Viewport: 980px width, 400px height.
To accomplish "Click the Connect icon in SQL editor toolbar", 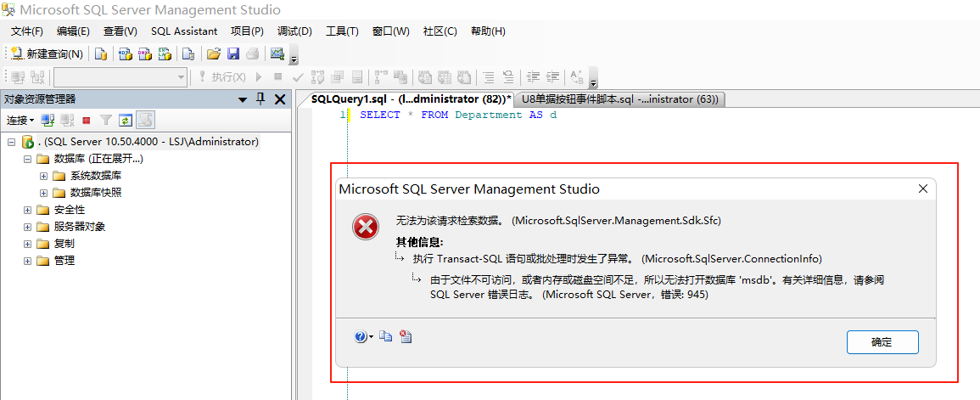I will (18, 77).
